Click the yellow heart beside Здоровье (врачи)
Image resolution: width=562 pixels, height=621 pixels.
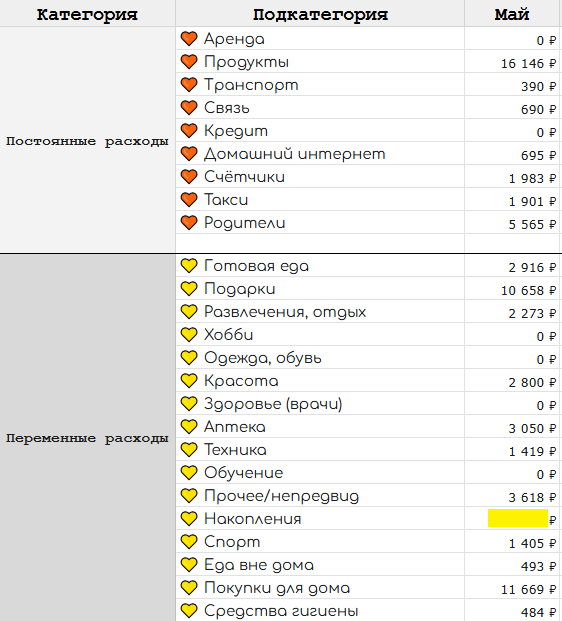click(189, 404)
